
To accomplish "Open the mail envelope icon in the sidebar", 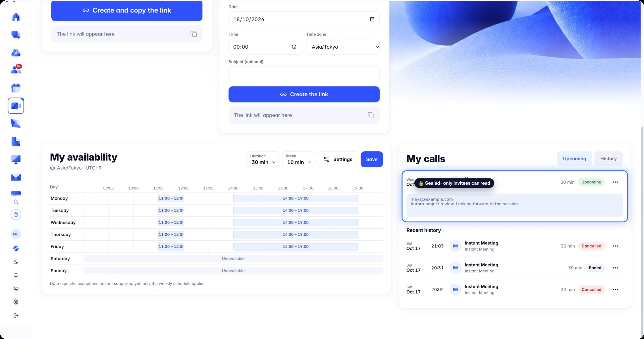I will pyautogui.click(x=16, y=177).
